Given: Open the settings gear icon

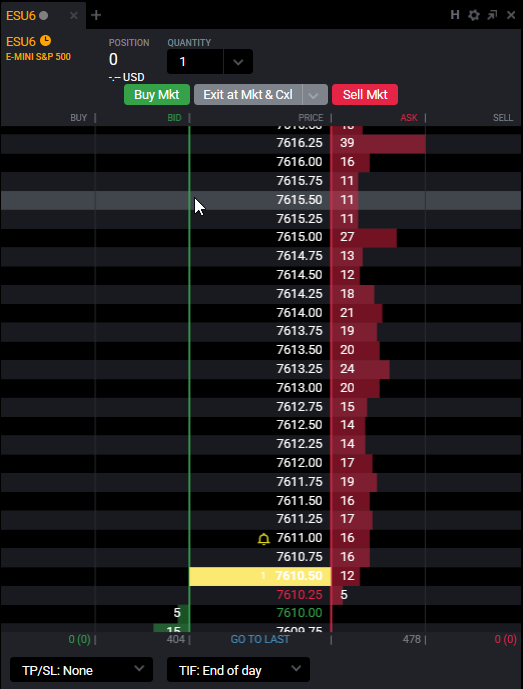Looking at the screenshot, I should tap(474, 15).
